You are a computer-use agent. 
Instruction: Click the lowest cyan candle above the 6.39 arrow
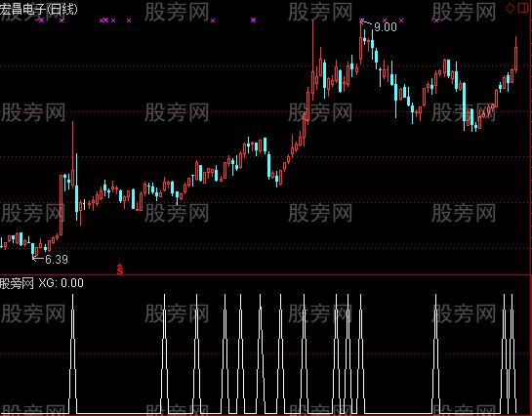coord(33,249)
